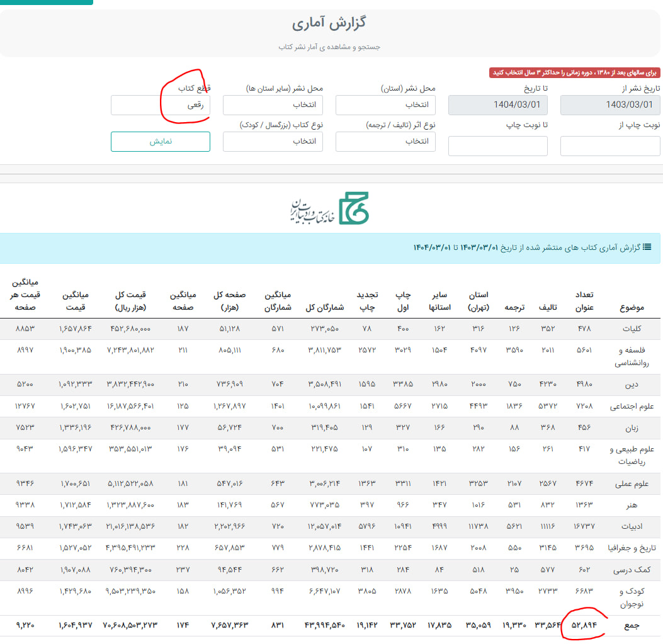
Task: Open the محل نشر (سایر استان ها) dropdown
Action: pos(272,105)
